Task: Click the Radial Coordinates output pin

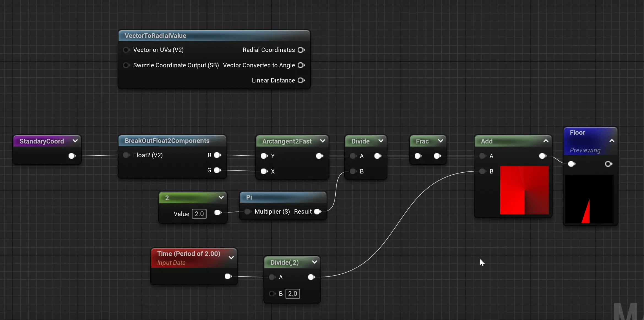Action: [301, 50]
